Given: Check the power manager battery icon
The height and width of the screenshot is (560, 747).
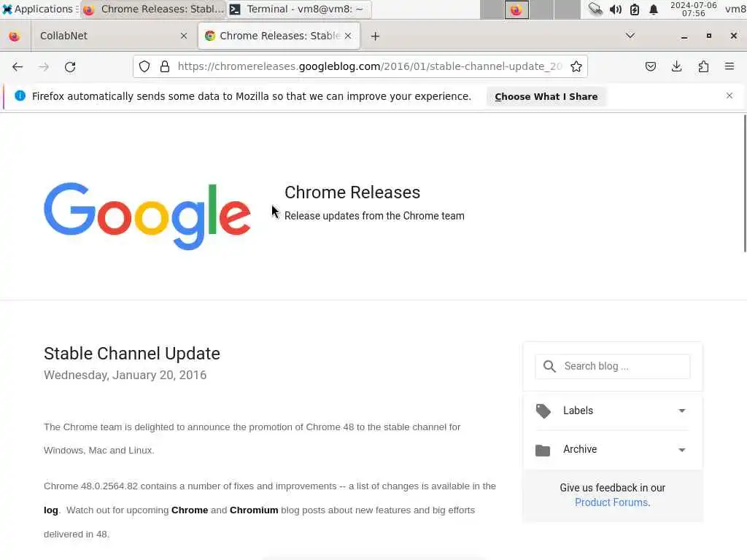Looking at the screenshot, I should [635, 9].
